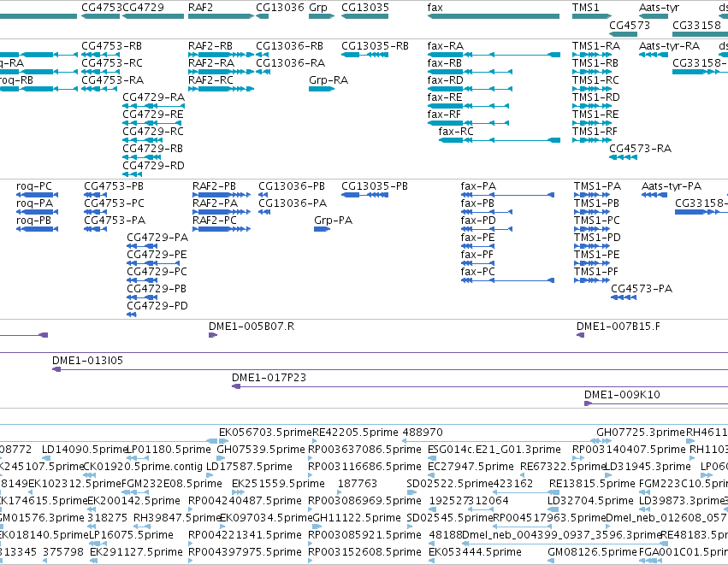Click transcript RAF2-RB label
Image resolution: width=728 pixels, height=565 pixels.
coord(210,46)
